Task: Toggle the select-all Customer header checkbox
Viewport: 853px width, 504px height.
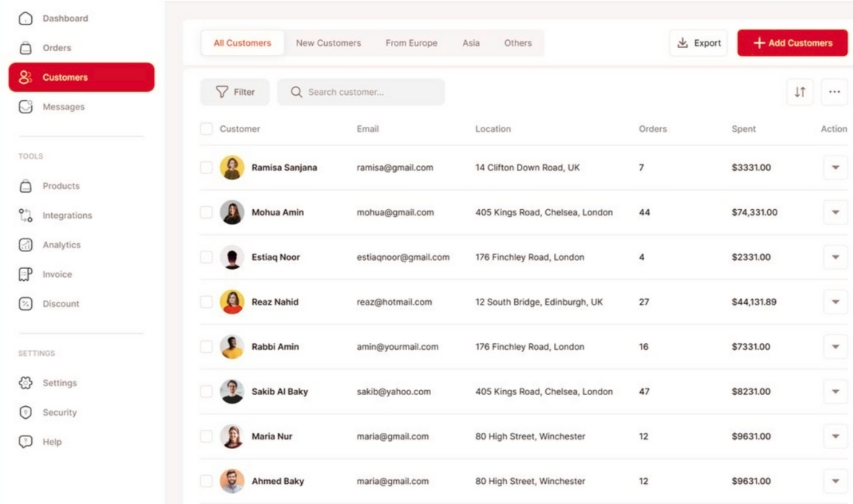Action: coord(206,129)
